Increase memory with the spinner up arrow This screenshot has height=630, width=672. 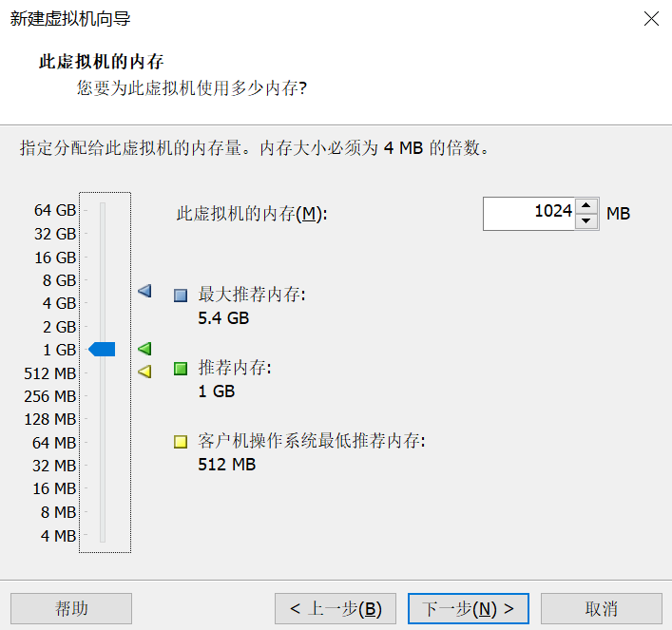tap(586, 205)
